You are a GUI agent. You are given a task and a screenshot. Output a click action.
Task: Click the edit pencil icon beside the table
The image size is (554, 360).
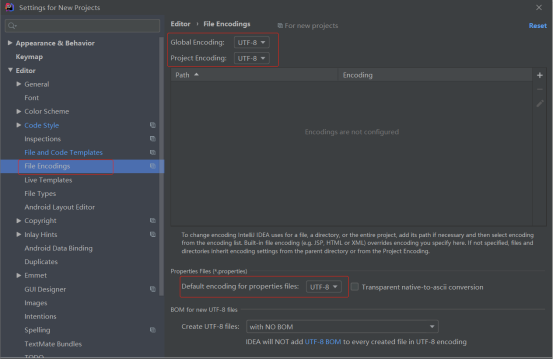(x=540, y=104)
